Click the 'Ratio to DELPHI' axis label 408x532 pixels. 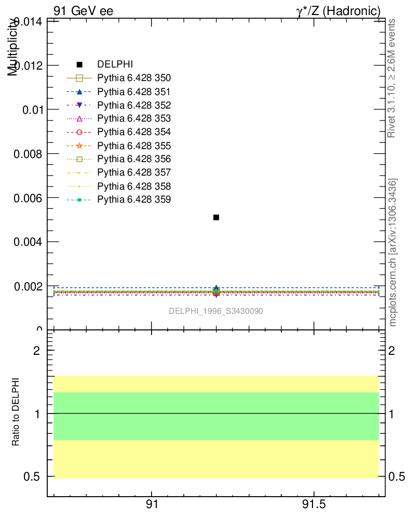[16, 411]
